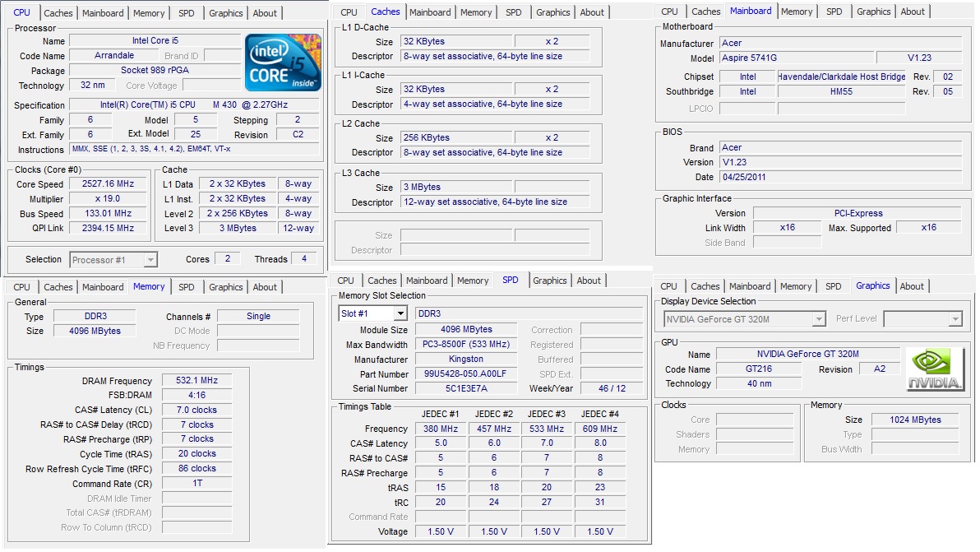Switch to Caches tab in the processor panel
This screenshot has width=980, height=552.
[x=58, y=13]
